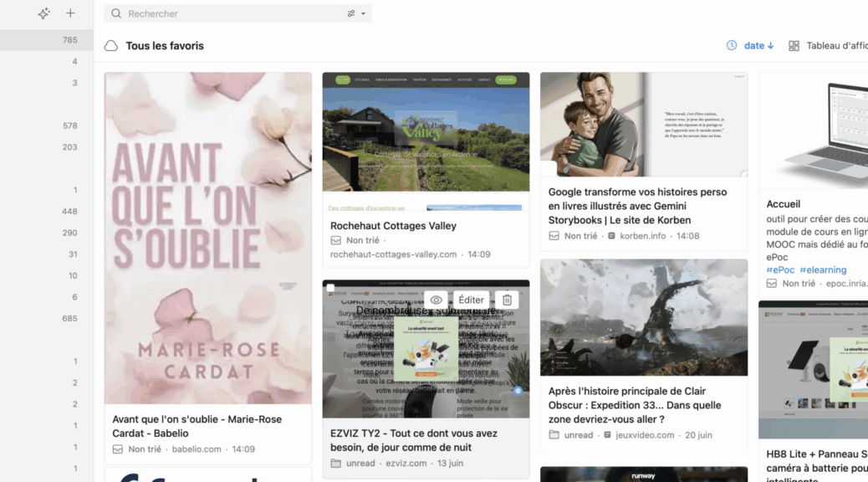Click the '20 juin' date on the Clair Obscur card
The width and height of the screenshot is (868, 482).
pyautogui.click(x=698, y=435)
